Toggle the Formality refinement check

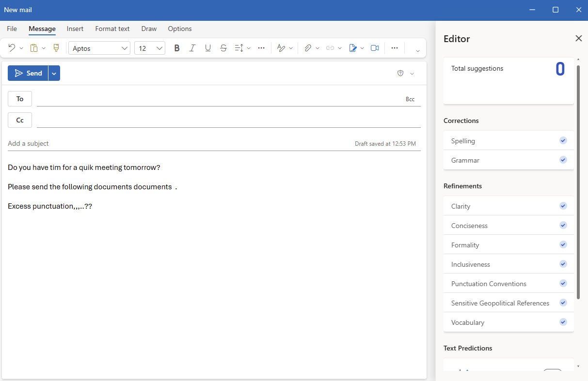pyautogui.click(x=563, y=244)
